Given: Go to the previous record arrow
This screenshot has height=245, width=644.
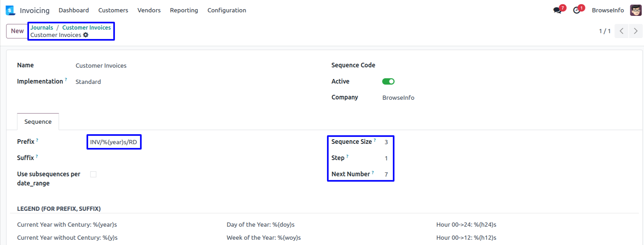Looking at the screenshot, I should point(621,31).
